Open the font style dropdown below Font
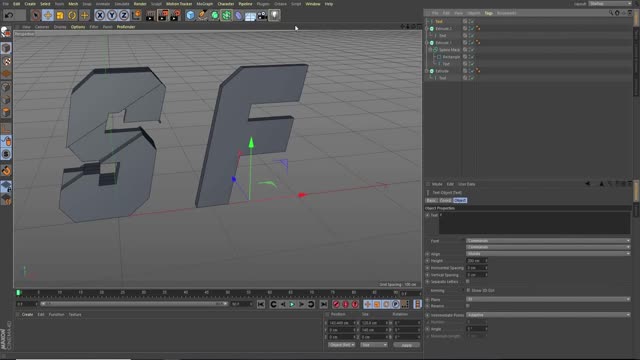 coord(548,247)
